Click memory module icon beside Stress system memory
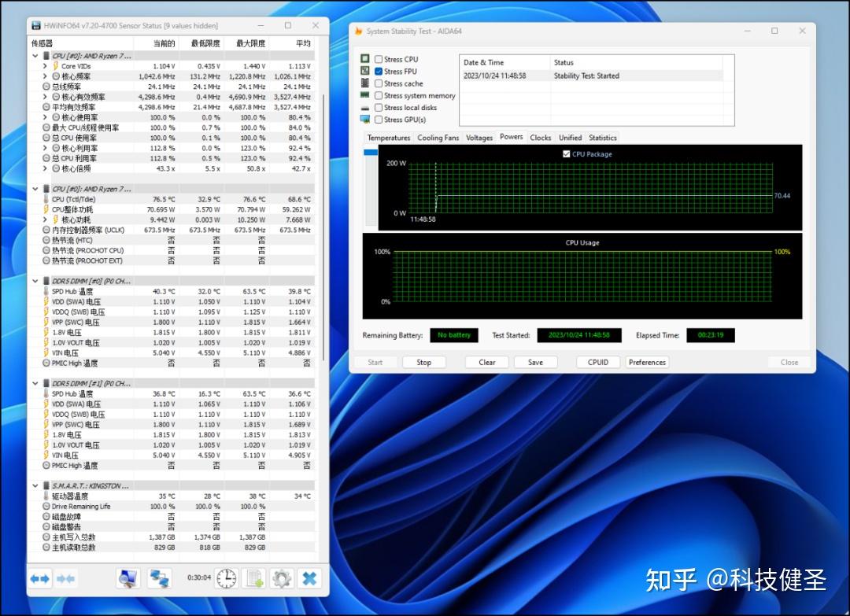 365,95
